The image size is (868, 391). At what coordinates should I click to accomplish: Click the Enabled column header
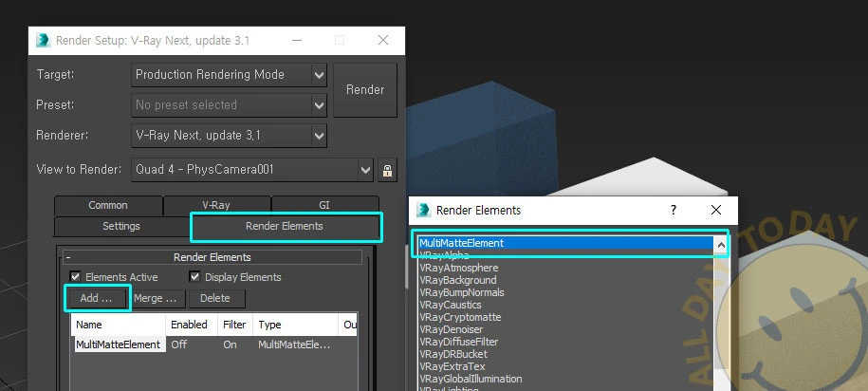(191, 325)
